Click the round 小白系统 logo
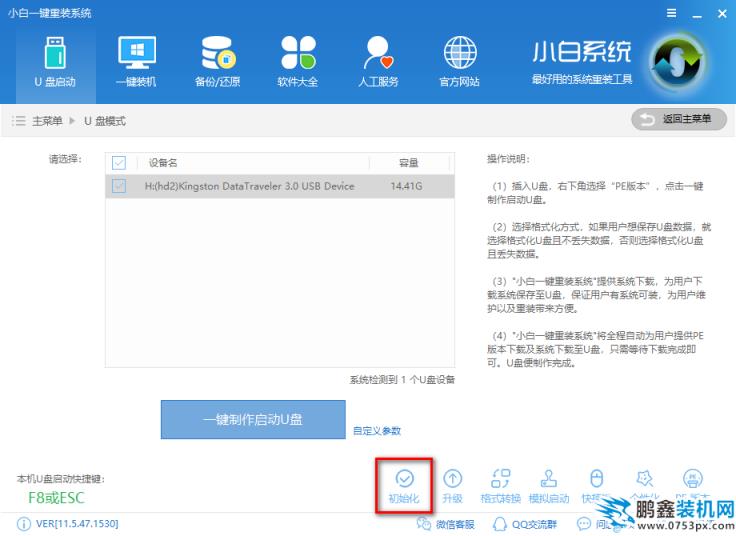The image size is (736, 536). 678,62
